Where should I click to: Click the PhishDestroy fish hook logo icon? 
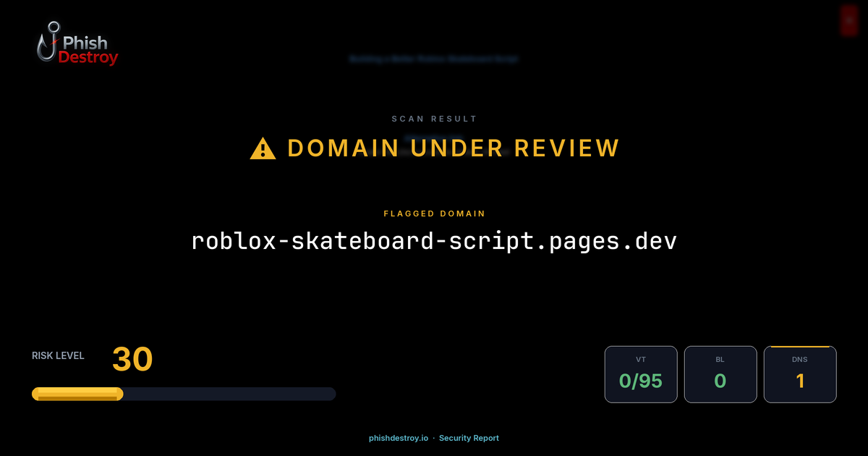pos(48,42)
